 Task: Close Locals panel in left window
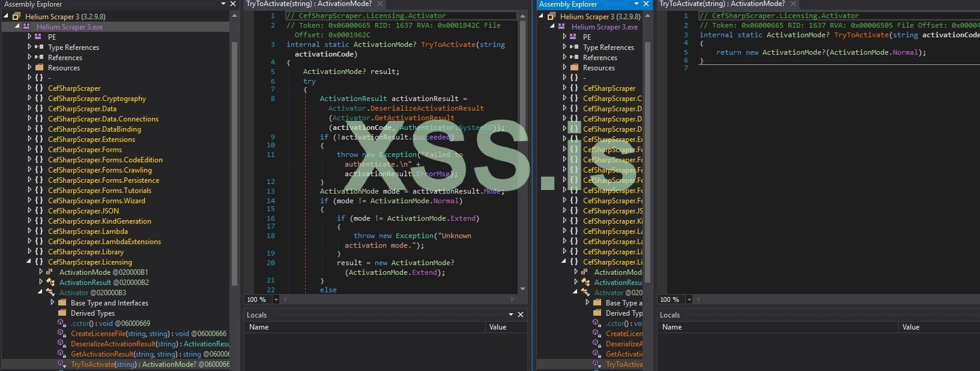click(521, 314)
